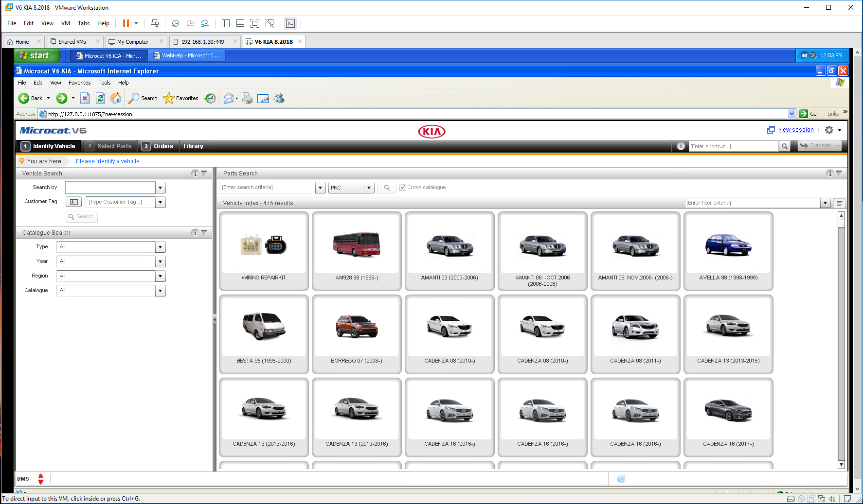Screen dimensions: 863x504
Task: Click VMware unity mode icon
Action: [x=270, y=23]
